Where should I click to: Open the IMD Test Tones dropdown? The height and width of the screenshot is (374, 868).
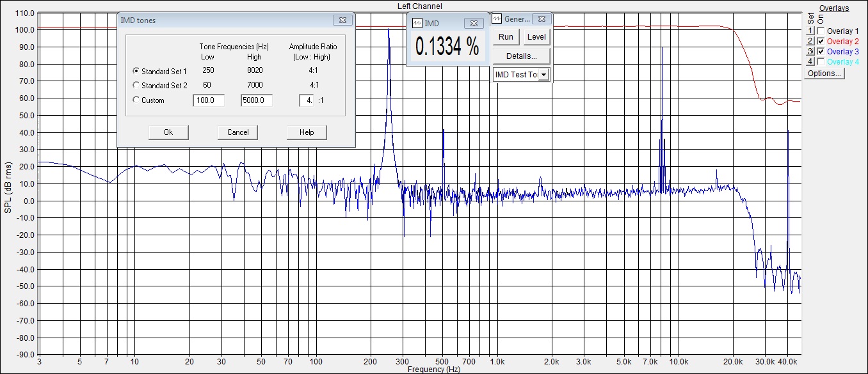(x=543, y=75)
